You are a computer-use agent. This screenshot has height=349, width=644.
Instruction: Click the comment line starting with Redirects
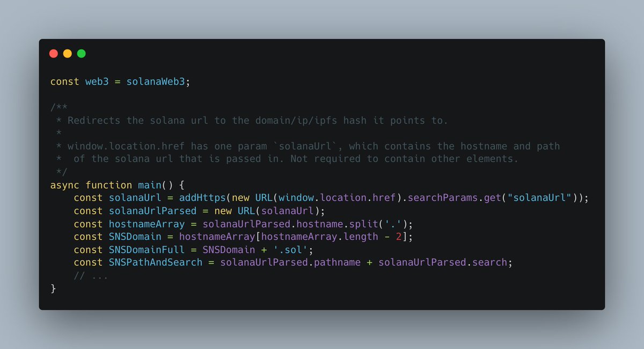click(x=252, y=120)
